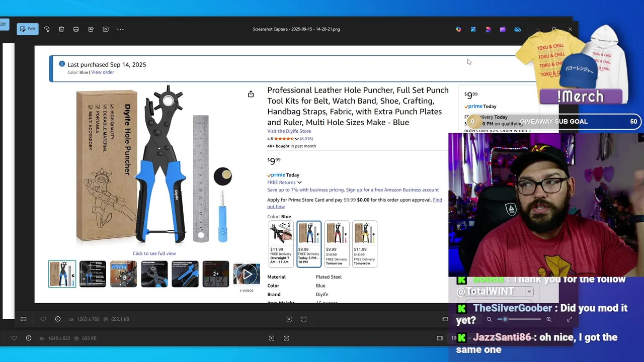
Task: Click the info icon beside Last purchased
Action: [x=62, y=64]
